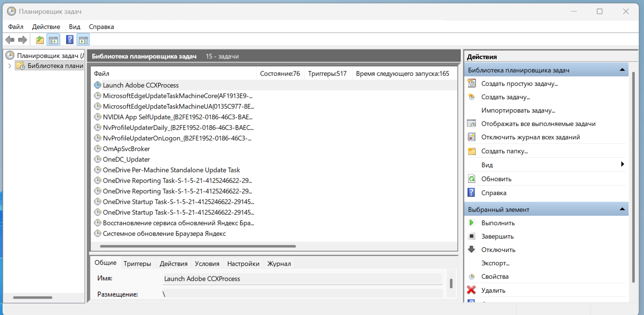Open the Справка menu in menu bar
The height and width of the screenshot is (315, 644).
101,27
